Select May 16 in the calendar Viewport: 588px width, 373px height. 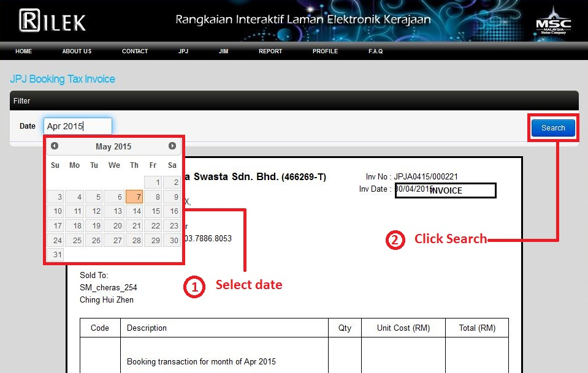172,211
